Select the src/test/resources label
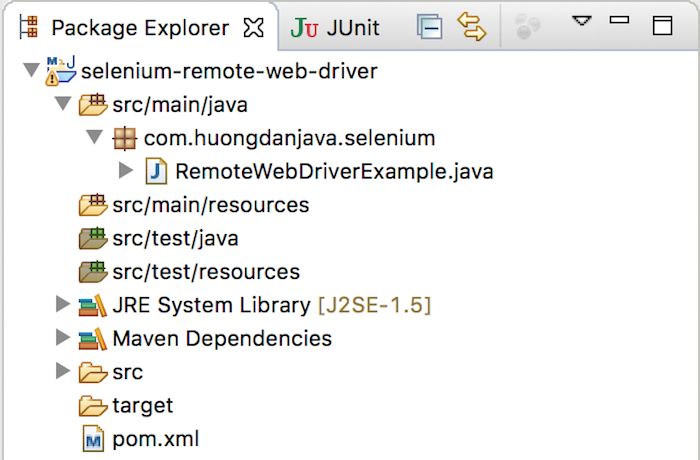700x460 pixels. (x=206, y=272)
